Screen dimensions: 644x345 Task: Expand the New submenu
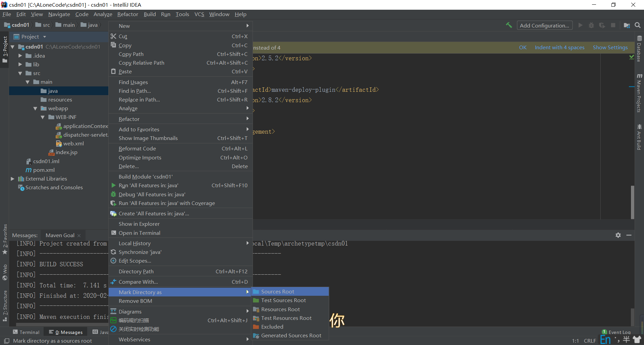click(x=180, y=26)
